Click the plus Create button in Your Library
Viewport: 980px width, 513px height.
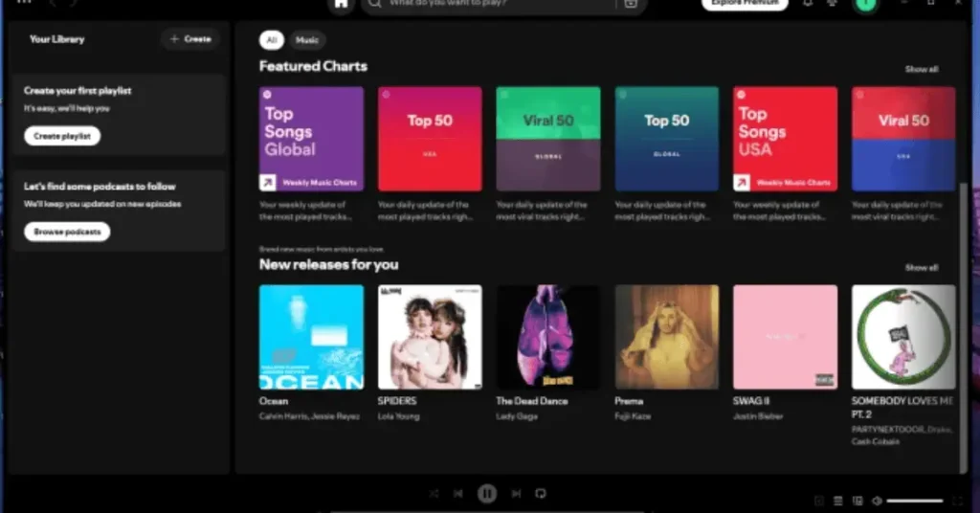(x=190, y=38)
